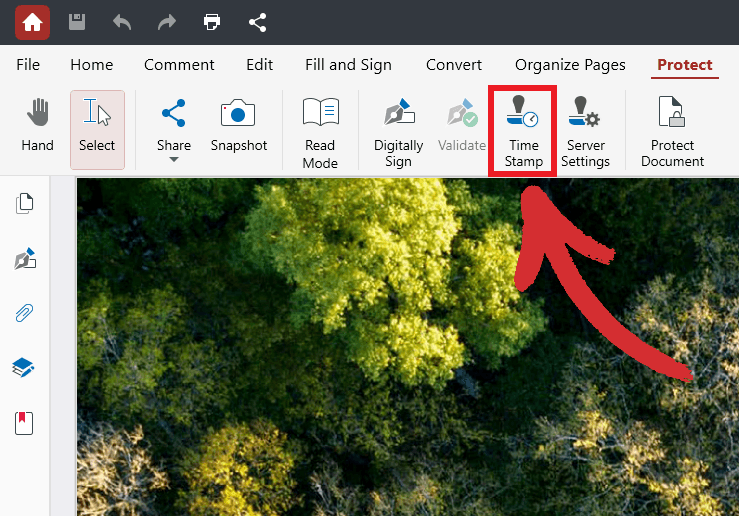Switch to the Home tab
This screenshot has width=739, height=516.
coord(91,65)
